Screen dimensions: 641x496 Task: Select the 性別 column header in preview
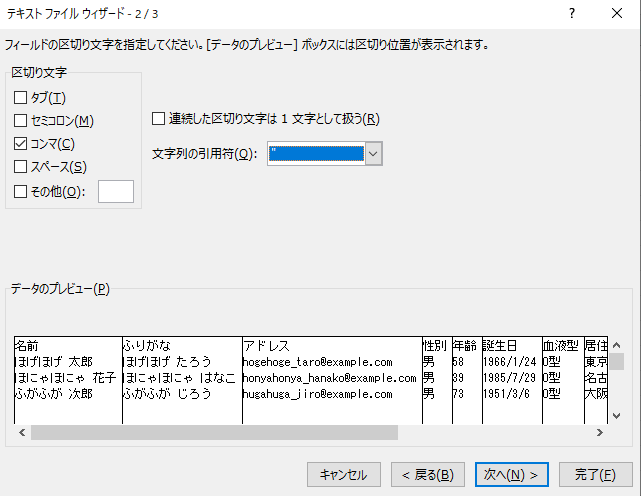[435, 346]
